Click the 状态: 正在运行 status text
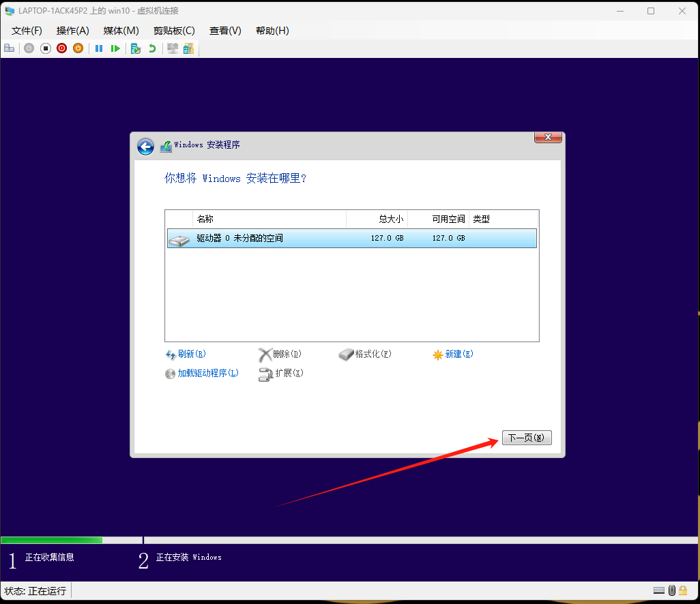 [35, 591]
